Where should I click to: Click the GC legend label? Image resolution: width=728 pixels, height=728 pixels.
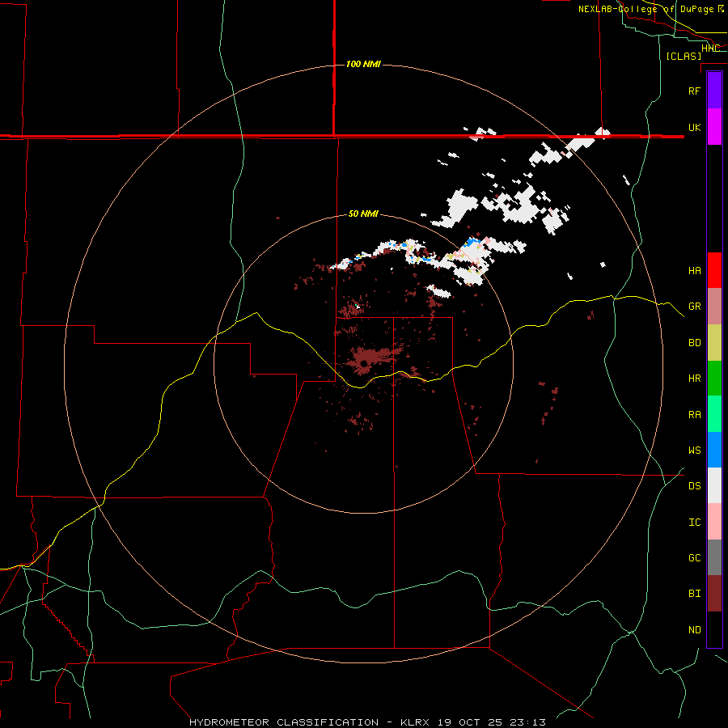[x=695, y=557]
